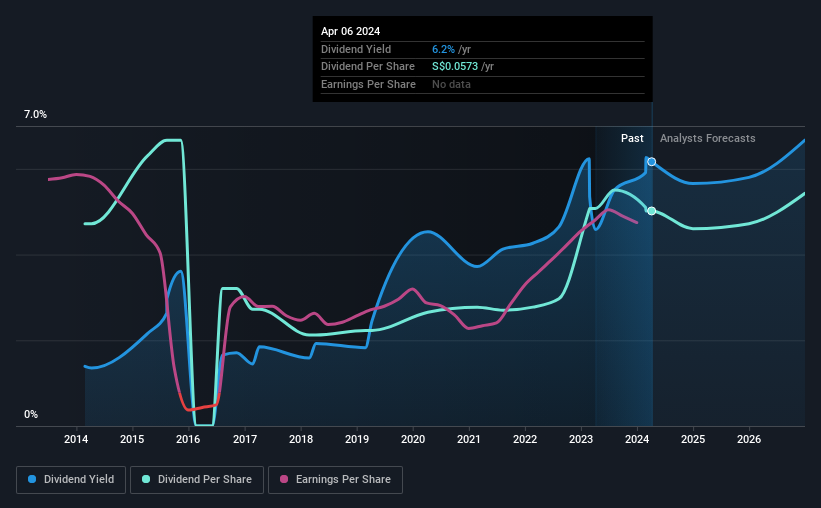This screenshot has width=821, height=508.
Task: Click the S$0.0573 dividend per share value
Action: click(x=454, y=67)
